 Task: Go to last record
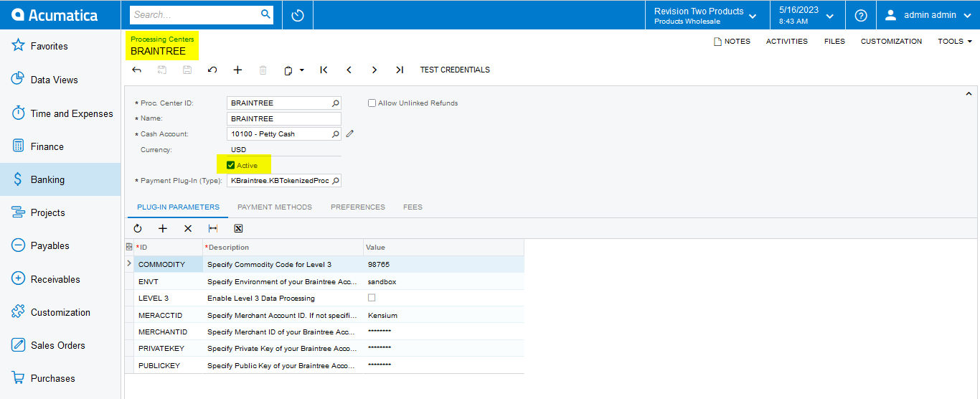400,70
